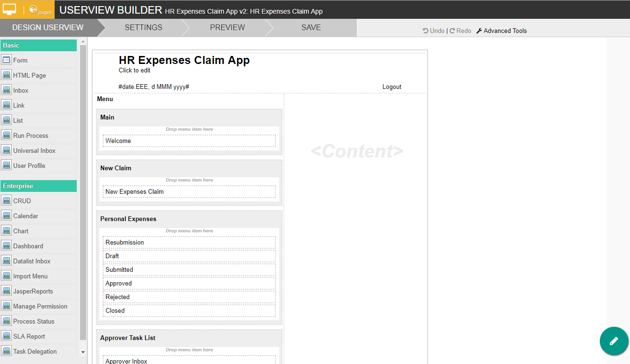This screenshot has width=630, height=364.
Task: Select the New Expenses Claim menu item
Action: [x=189, y=191]
